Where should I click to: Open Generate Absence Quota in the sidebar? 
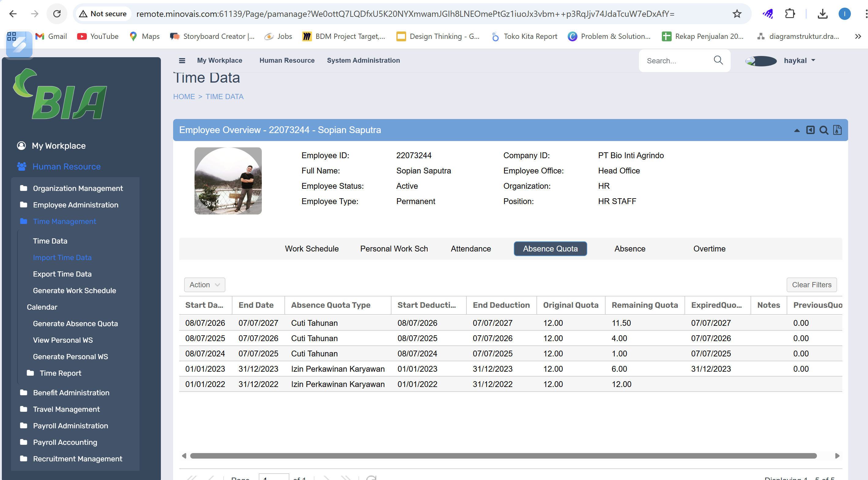point(75,323)
